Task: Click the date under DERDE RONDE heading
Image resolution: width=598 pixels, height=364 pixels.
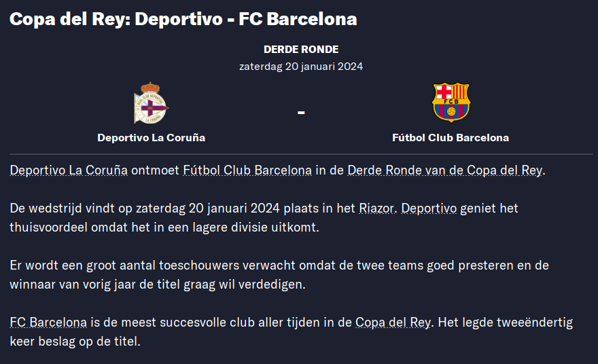Action: coord(301,67)
